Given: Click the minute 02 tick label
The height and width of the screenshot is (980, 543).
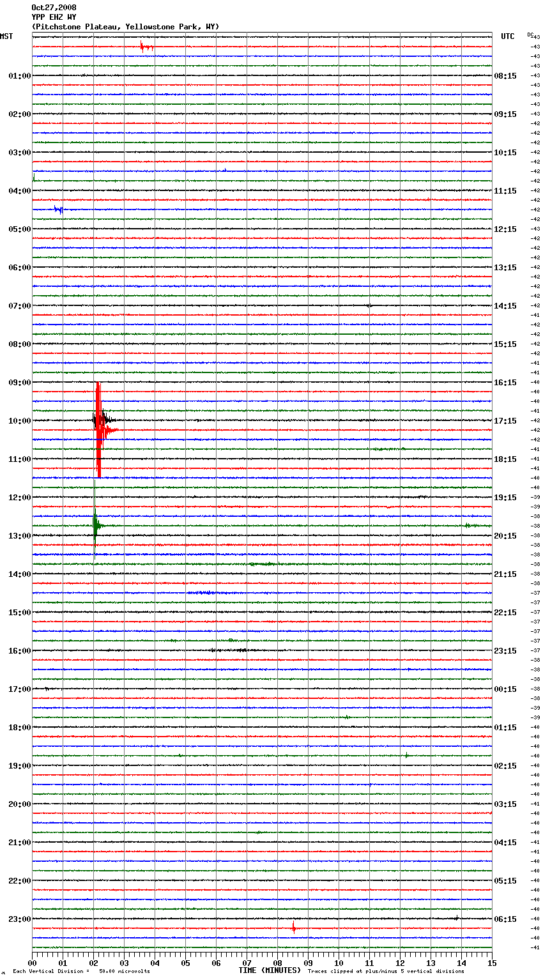Looking at the screenshot, I should click(93, 963).
